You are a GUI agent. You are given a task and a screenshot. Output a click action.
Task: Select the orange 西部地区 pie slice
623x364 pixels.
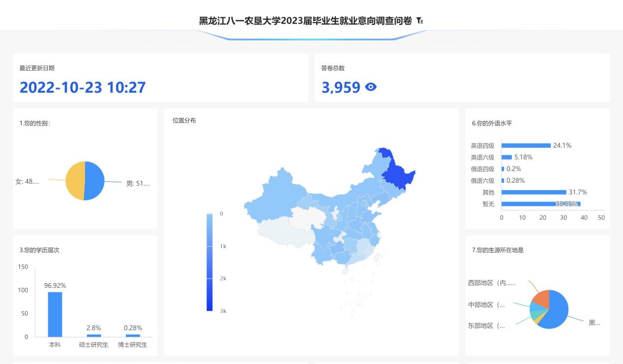540,298
